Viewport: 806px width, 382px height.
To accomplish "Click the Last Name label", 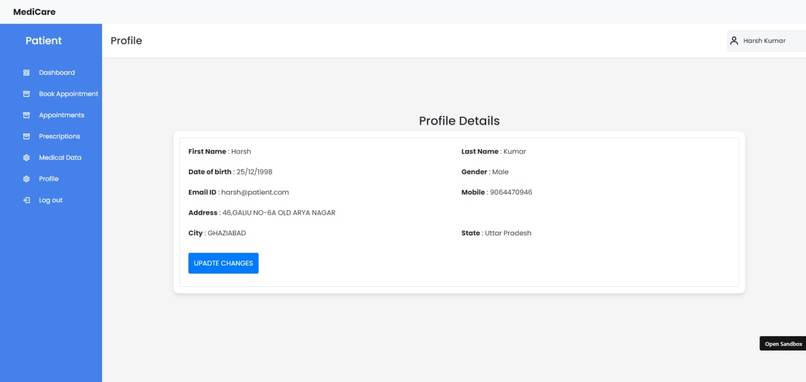I will [480, 152].
